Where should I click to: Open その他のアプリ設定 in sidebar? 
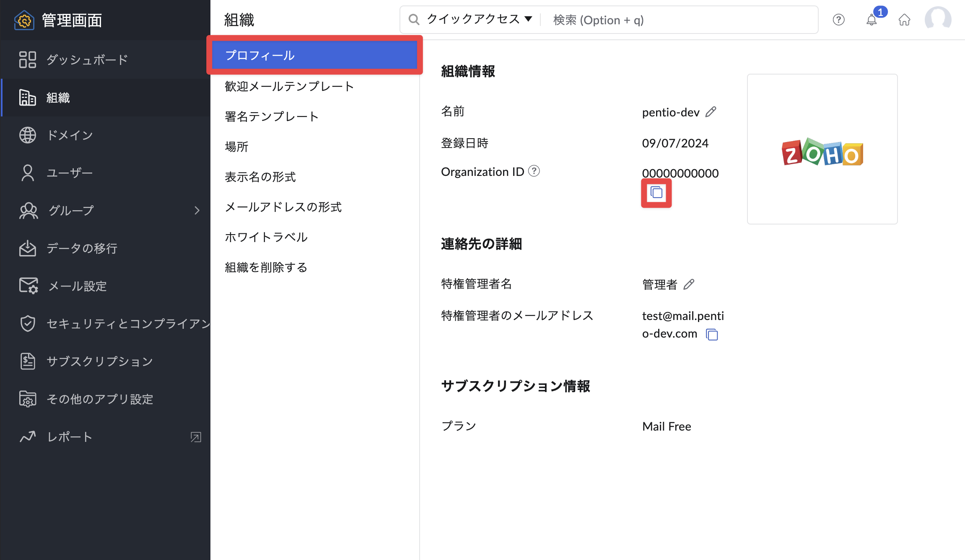[x=105, y=399]
